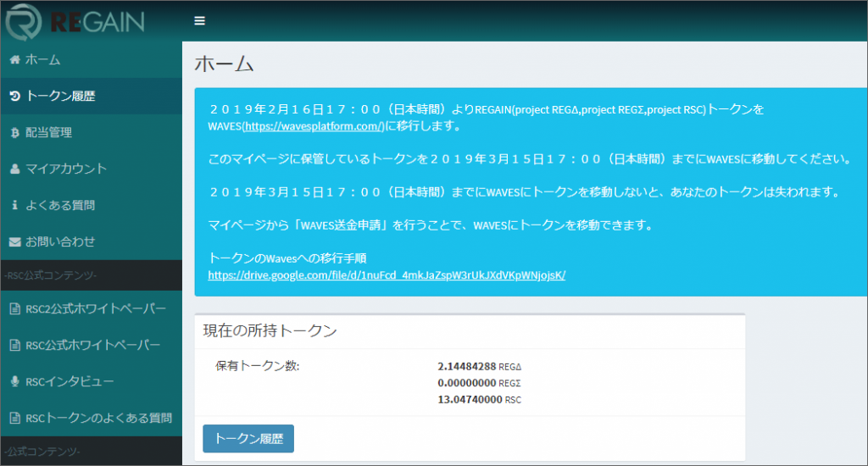Click the -RSC公式コンテンツ- section header
Screen dimensions: 868x466
(x=50, y=275)
